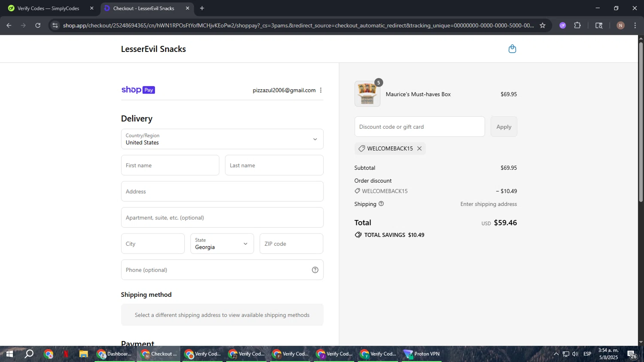Go back to the previous page
Screen dimensions: 644x362
9,25
